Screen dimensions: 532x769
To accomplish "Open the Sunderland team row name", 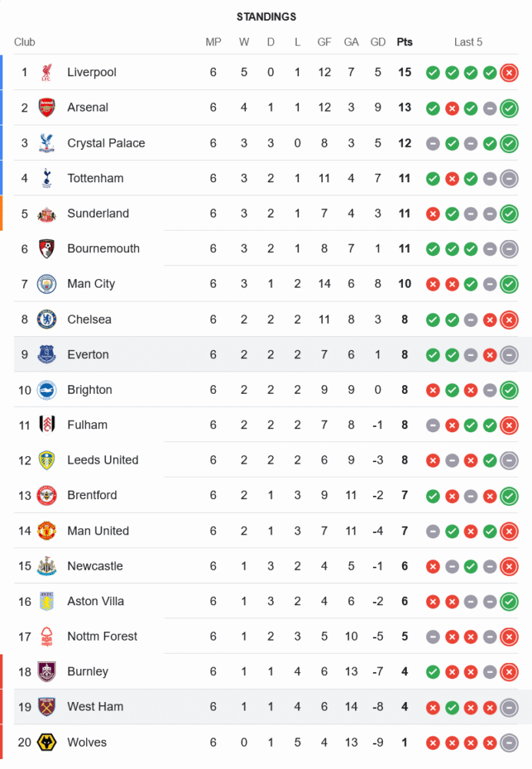I will (x=98, y=213).
